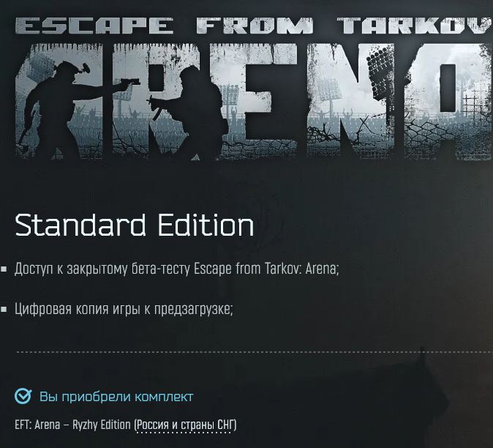Viewport: 493px width, 448px height.
Task: Click the "Цифровая копия игры к предзагрузке" line
Action: click(124, 309)
